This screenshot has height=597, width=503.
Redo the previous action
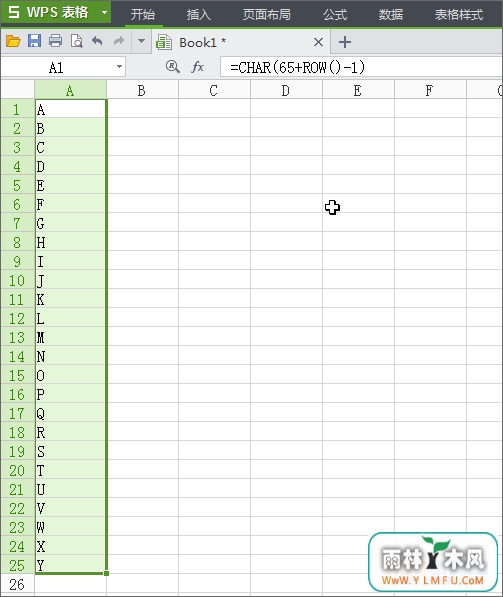(x=119, y=40)
